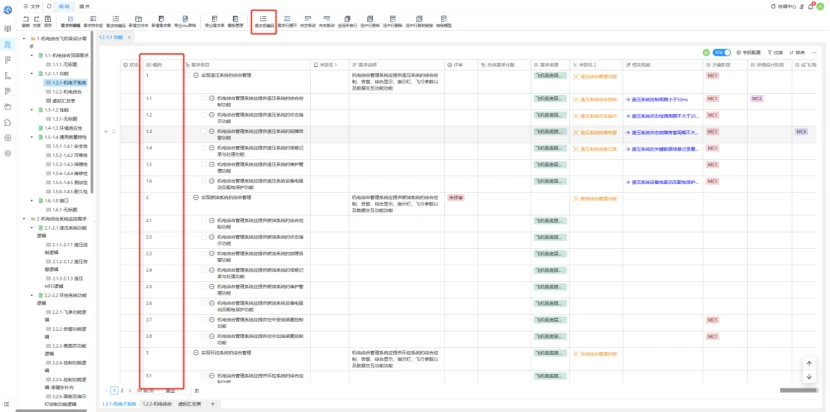Click the 导出xlsx表格 export icon
The image size is (830, 412).
click(185, 19)
